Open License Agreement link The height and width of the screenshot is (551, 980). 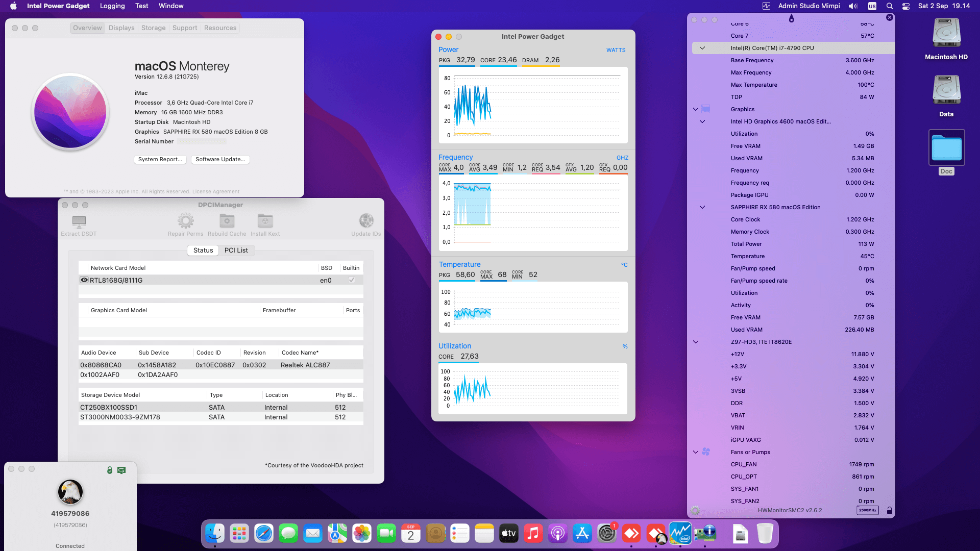pos(216,192)
